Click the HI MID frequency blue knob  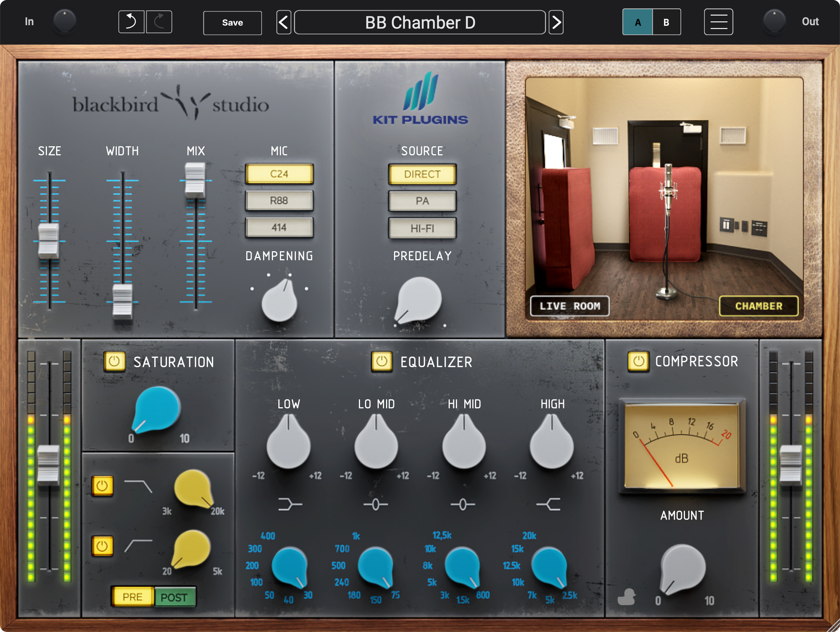point(462,567)
